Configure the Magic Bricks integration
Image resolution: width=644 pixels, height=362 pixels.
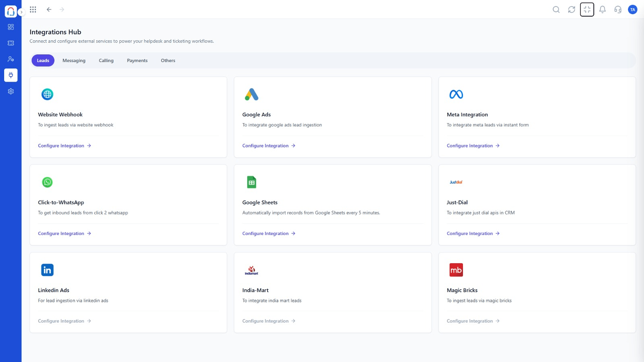473,321
